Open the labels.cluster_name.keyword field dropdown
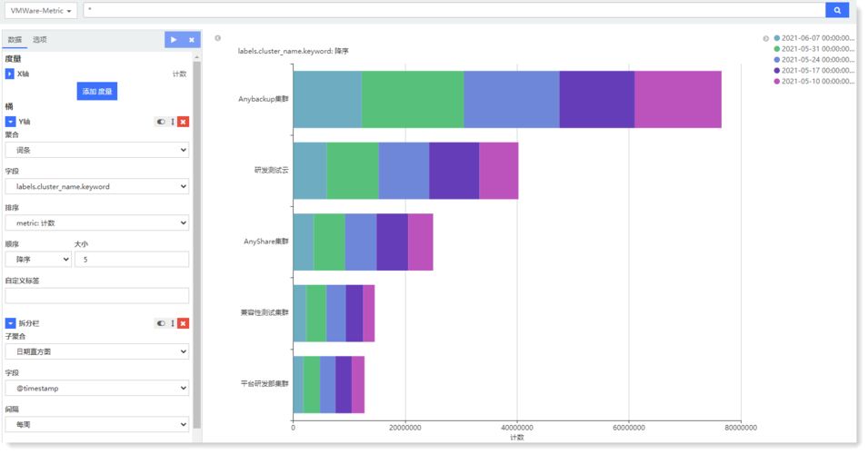The width and height of the screenshot is (868, 454). coord(96,186)
